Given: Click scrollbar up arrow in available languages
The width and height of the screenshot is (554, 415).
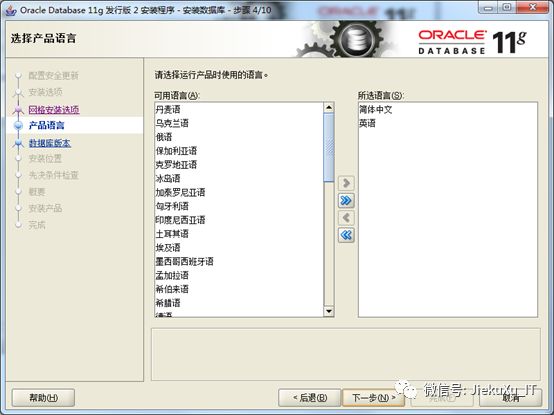Looking at the screenshot, I should (329, 107).
